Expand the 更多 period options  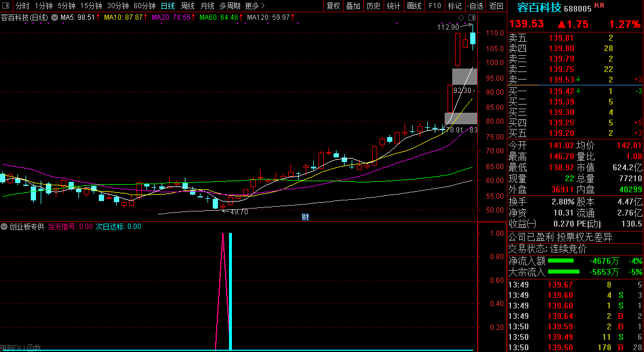pos(253,6)
